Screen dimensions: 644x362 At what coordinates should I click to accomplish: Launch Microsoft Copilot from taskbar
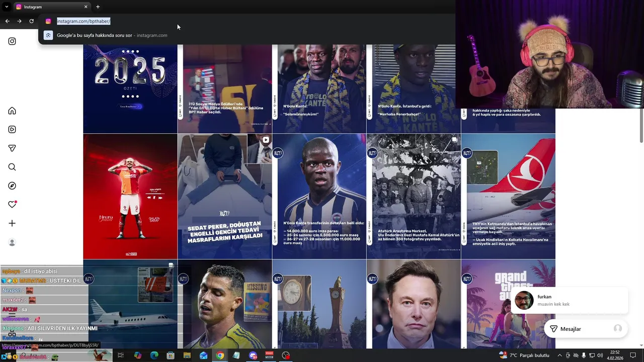coord(137,355)
